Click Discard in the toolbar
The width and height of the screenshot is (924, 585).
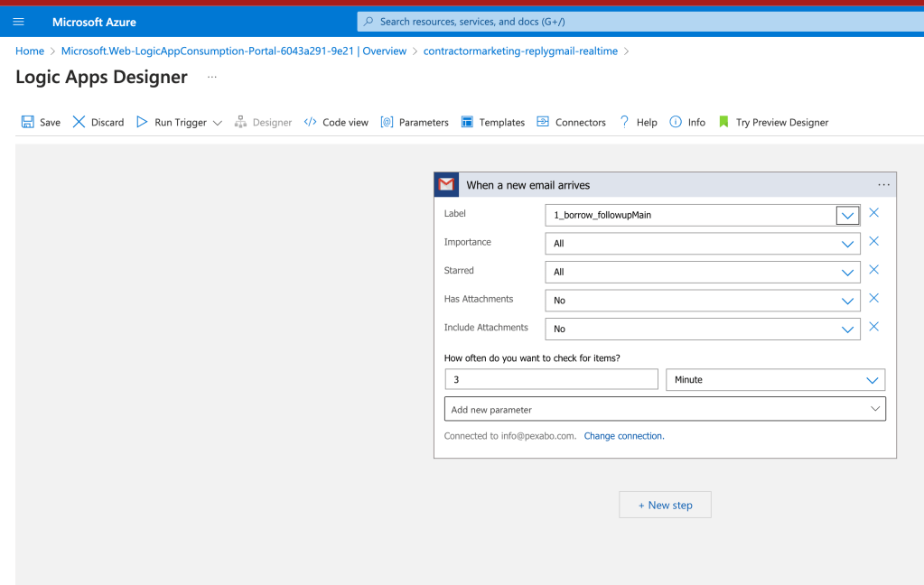(107, 123)
